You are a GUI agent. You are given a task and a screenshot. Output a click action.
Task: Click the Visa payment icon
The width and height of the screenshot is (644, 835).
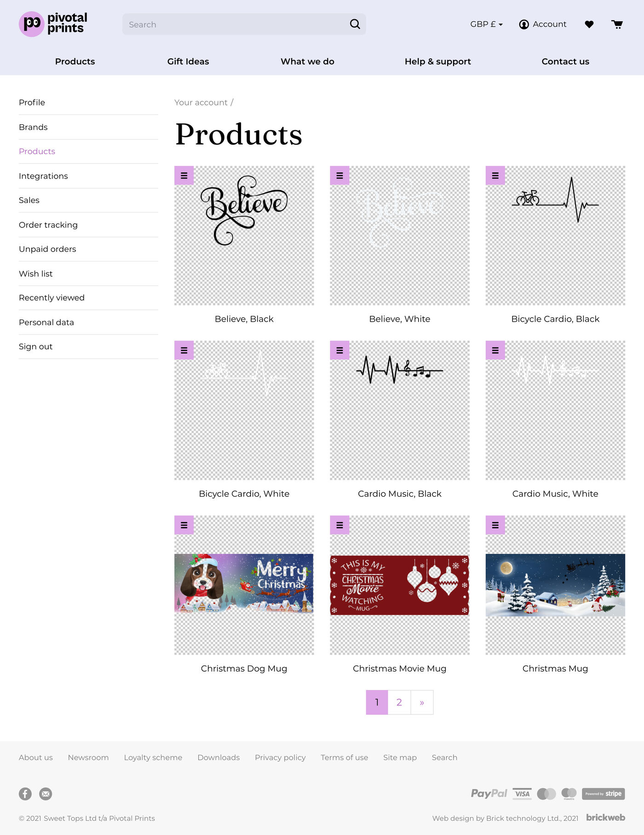pyautogui.click(x=522, y=794)
